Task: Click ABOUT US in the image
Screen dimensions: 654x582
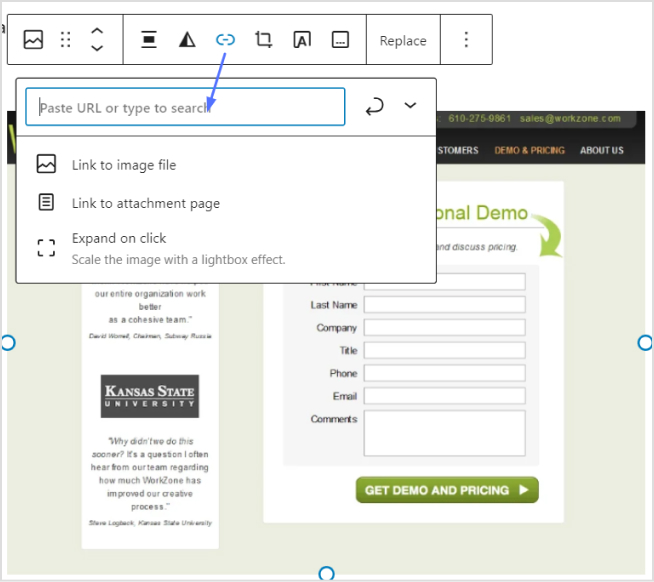Action: tap(601, 150)
